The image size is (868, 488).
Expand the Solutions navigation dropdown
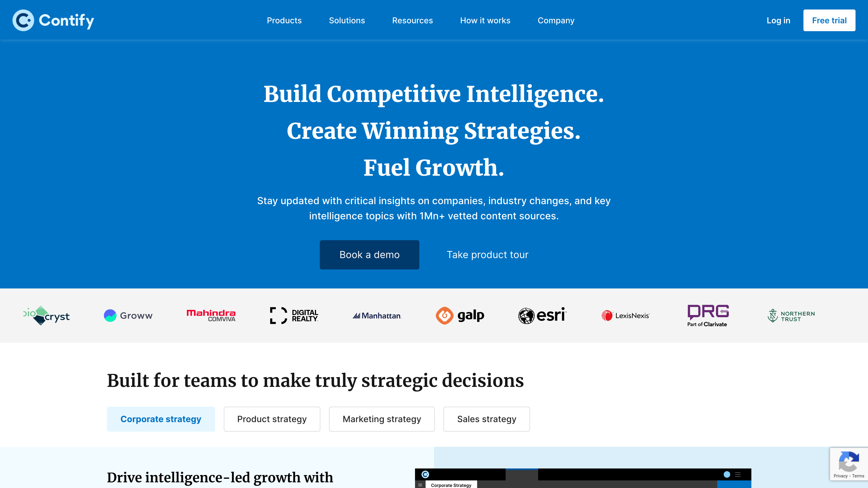click(347, 20)
